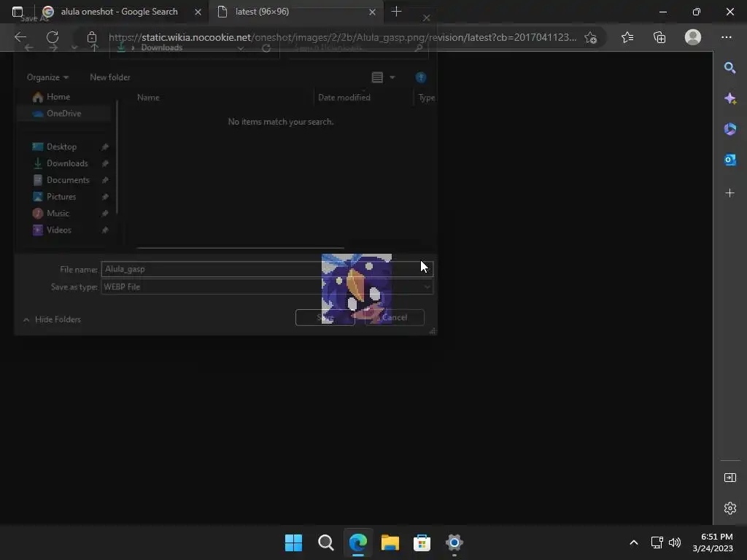Screen dimensions: 747x560
Task: Open Edge profile avatar
Action: pyautogui.click(x=693, y=37)
